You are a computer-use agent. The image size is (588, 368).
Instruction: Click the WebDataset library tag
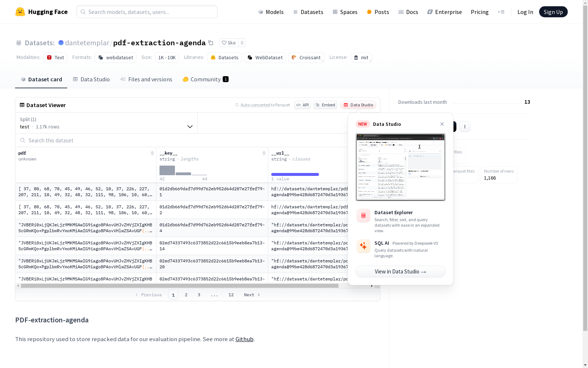pos(265,57)
